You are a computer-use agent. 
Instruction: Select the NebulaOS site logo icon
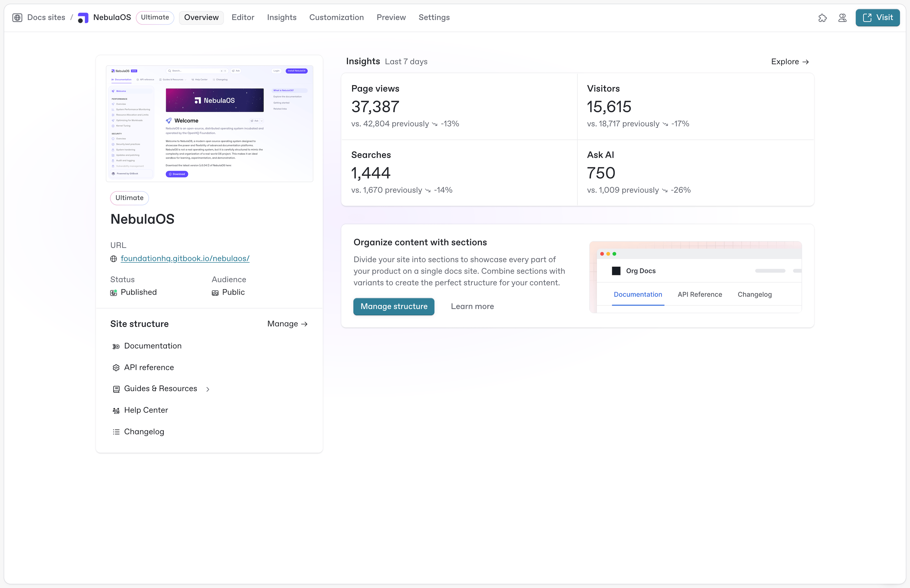pyautogui.click(x=83, y=17)
